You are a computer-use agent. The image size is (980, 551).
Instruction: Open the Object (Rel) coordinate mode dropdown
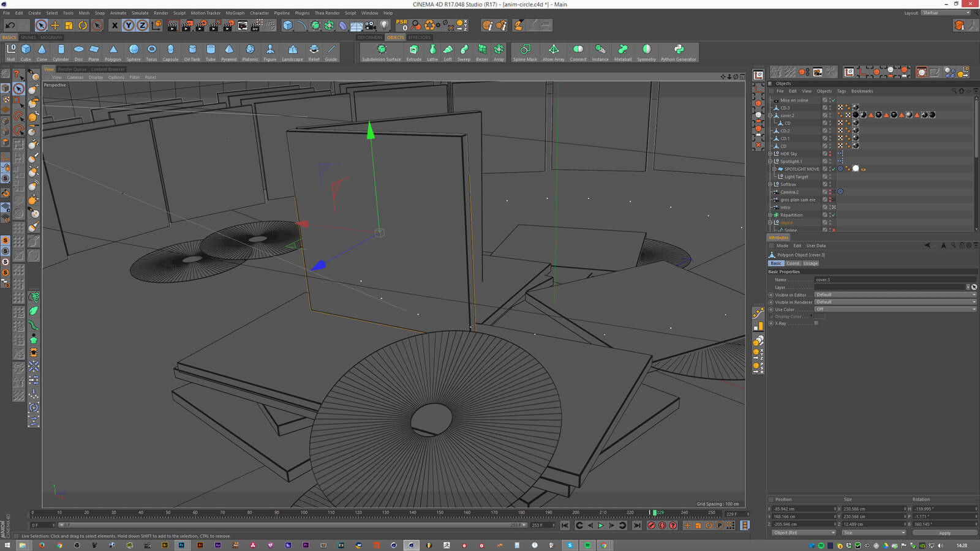(x=803, y=533)
